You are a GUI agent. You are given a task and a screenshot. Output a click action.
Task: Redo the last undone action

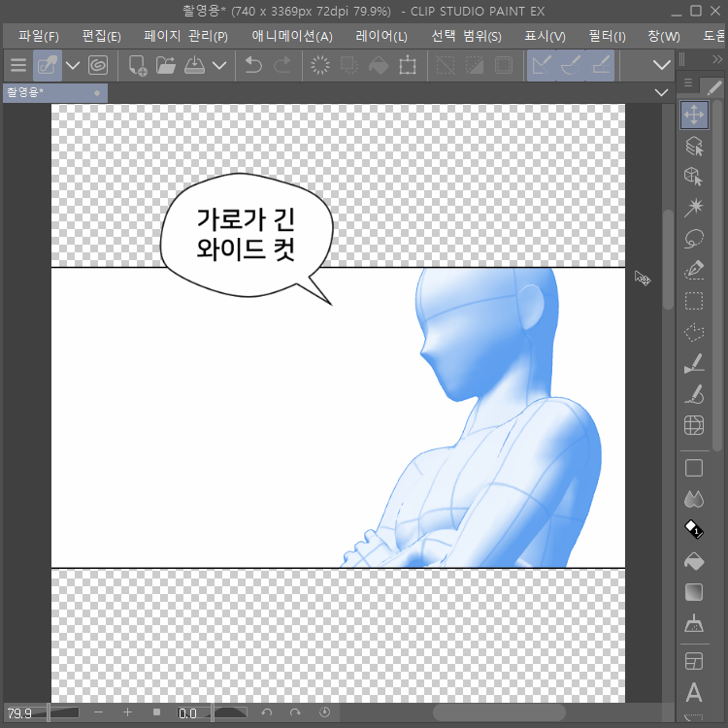281,65
